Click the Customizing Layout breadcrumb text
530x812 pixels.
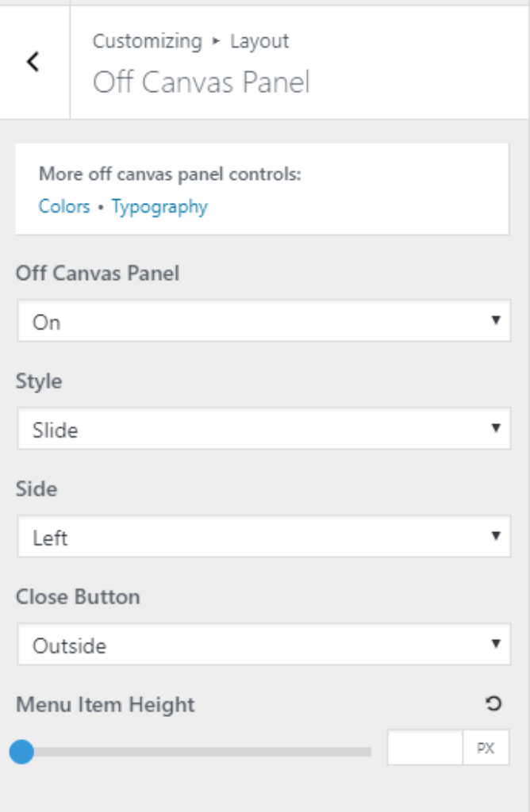[190, 41]
